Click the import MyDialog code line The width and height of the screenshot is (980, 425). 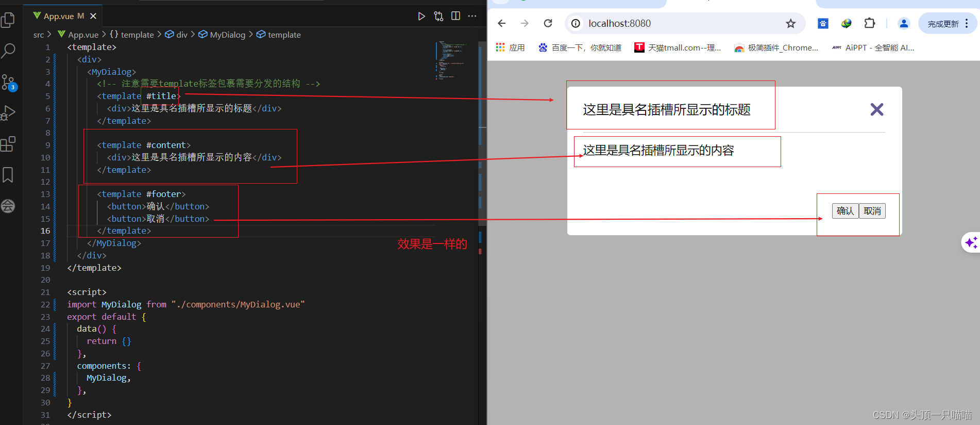186,304
